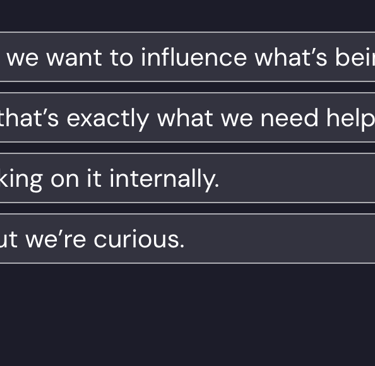This screenshot has height=366, width=375.
Task: Tap the text 'on it internally.'
Action: click(x=135, y=179)
